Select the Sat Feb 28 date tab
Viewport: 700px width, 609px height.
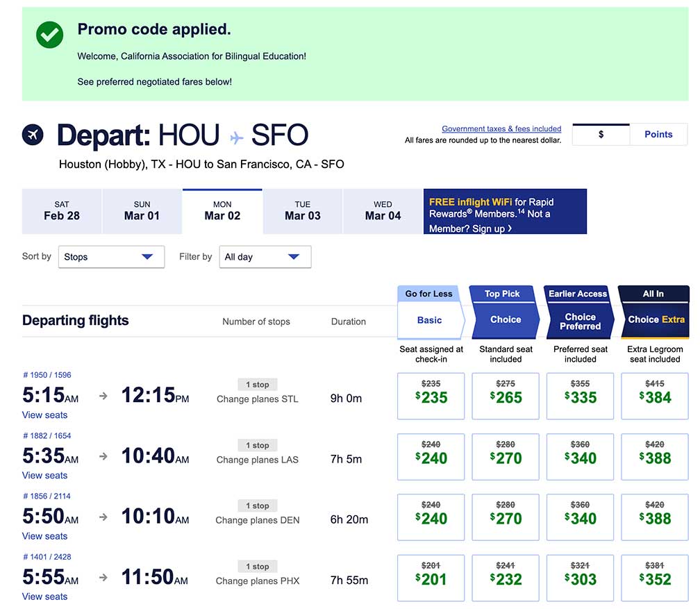[x=62, y=211]
